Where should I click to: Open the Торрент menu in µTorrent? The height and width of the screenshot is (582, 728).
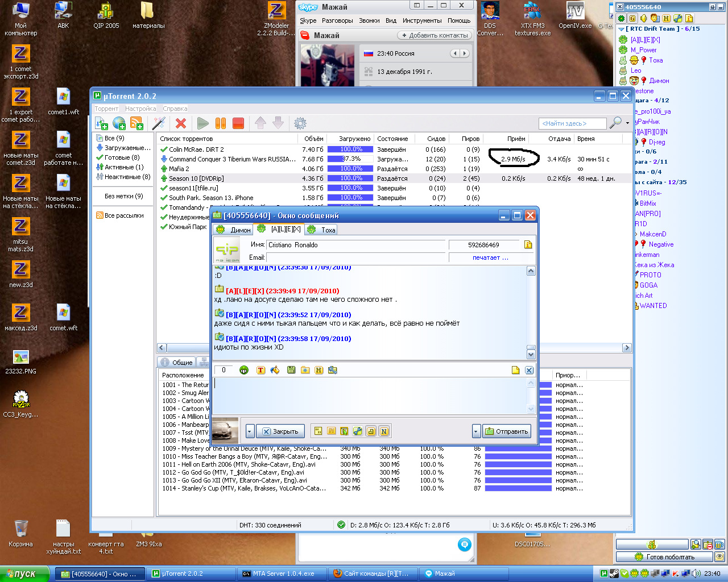click(x=106, y=109)
